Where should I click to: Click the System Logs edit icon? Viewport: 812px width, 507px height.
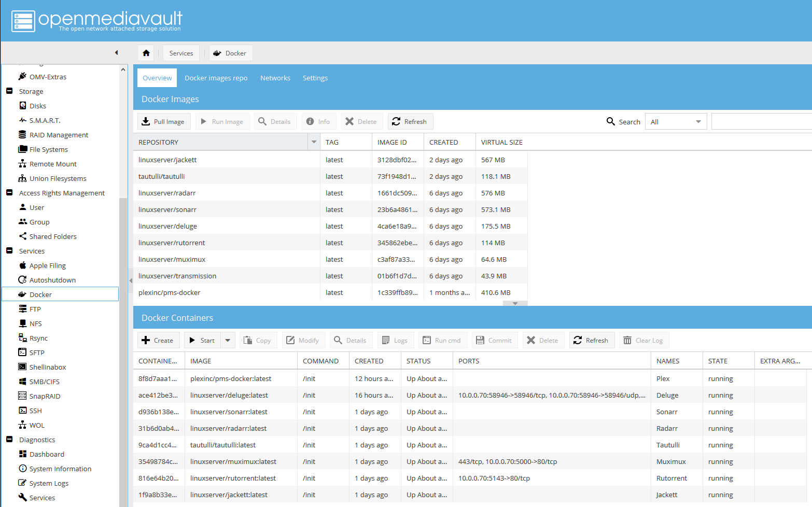point(22,483)
